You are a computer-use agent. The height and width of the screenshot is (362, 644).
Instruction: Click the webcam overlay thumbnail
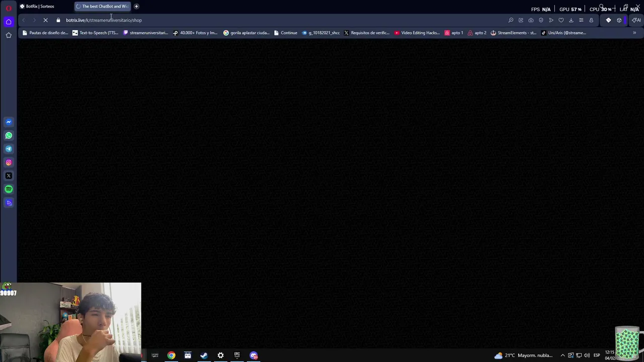(70, 322)
